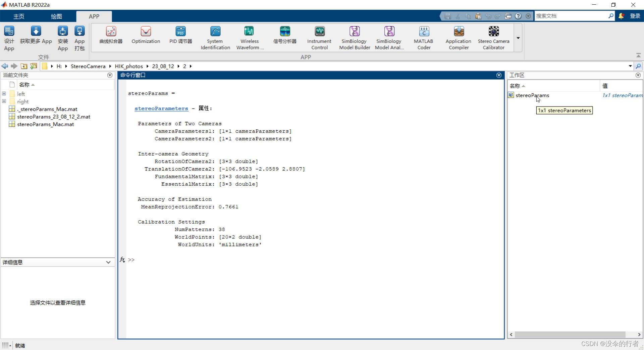Click the search magnifier in documentation box
Screen dimensions: 644x350
coord(611,16)
